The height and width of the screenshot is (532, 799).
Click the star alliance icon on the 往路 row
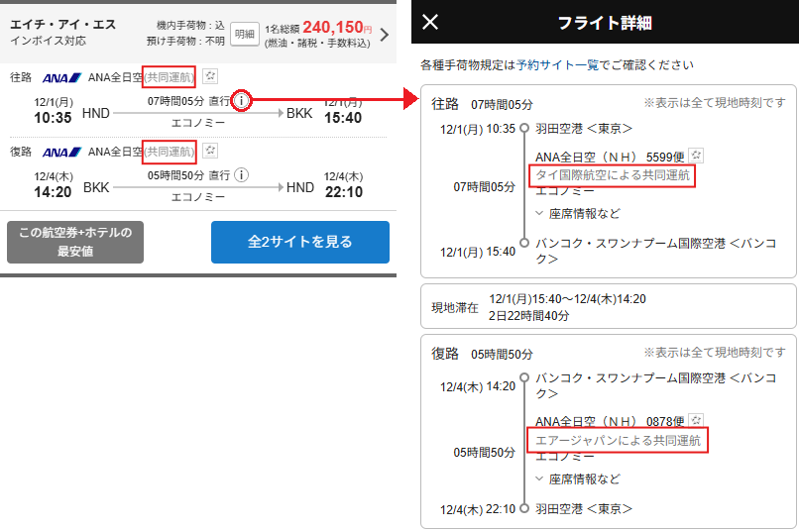click(209, 76)
